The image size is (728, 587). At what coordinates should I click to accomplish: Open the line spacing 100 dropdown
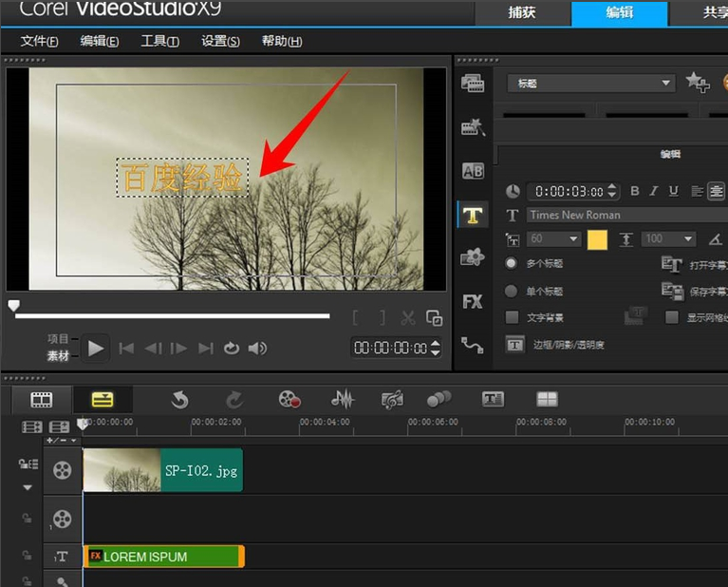(687, 239)
